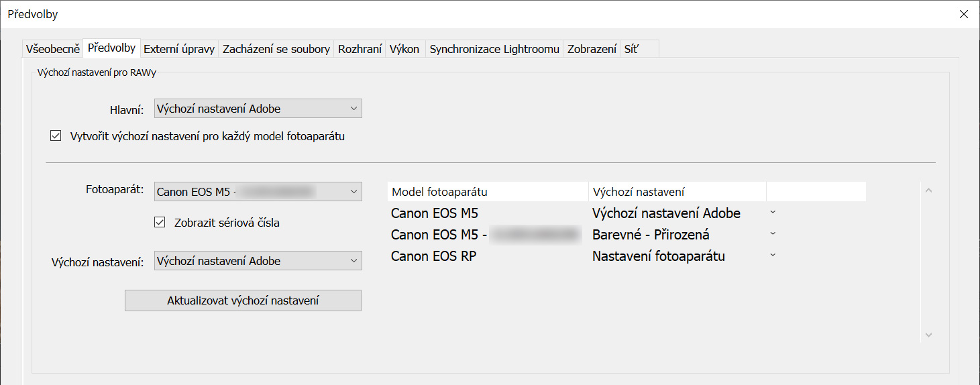Image resolution: width=980 pixels, height=385 pixels.
Task: Click Aktualizovat výchozí nastavení button
Action: click(243, 300)
